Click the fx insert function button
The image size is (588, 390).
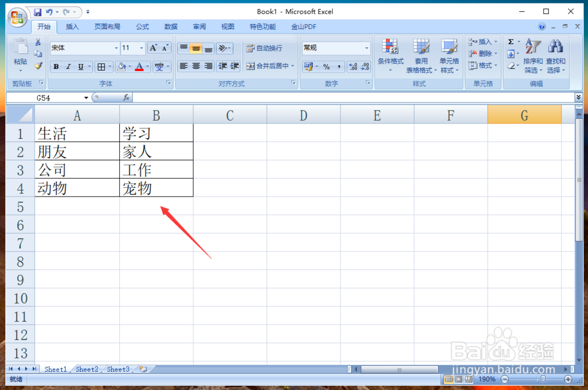click(x=126, y=98)
